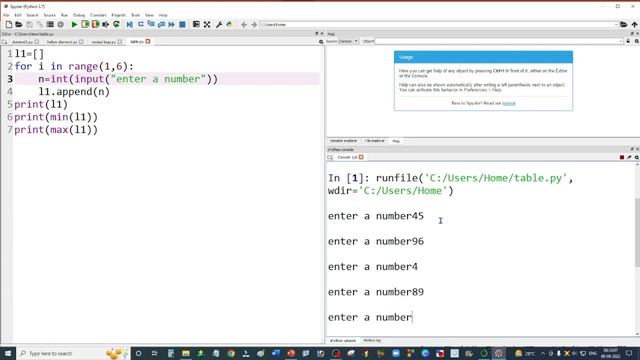Go up to the parent directory
Screen dimensions: 640x360
634,24
